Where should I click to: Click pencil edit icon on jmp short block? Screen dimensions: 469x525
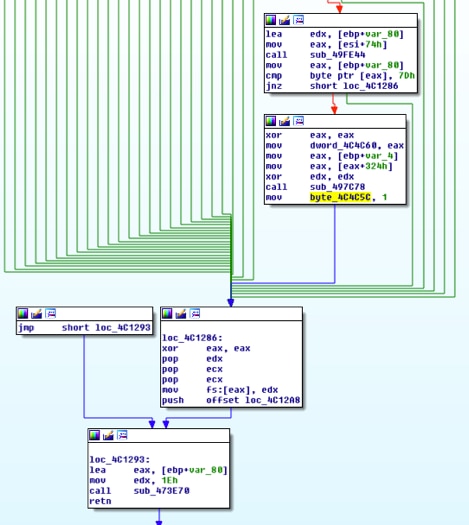(x=36, y=314)
